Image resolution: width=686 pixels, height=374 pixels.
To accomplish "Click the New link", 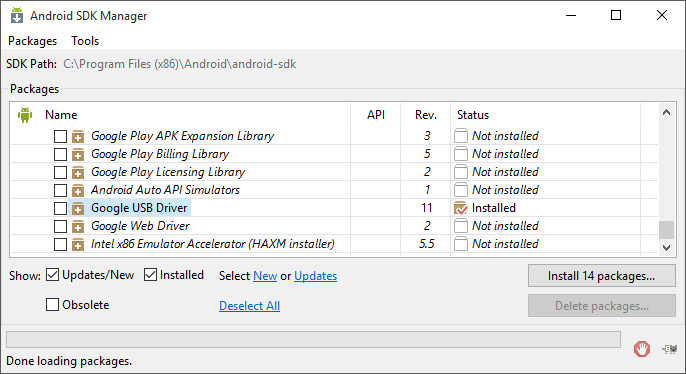I will coord(265,276).
